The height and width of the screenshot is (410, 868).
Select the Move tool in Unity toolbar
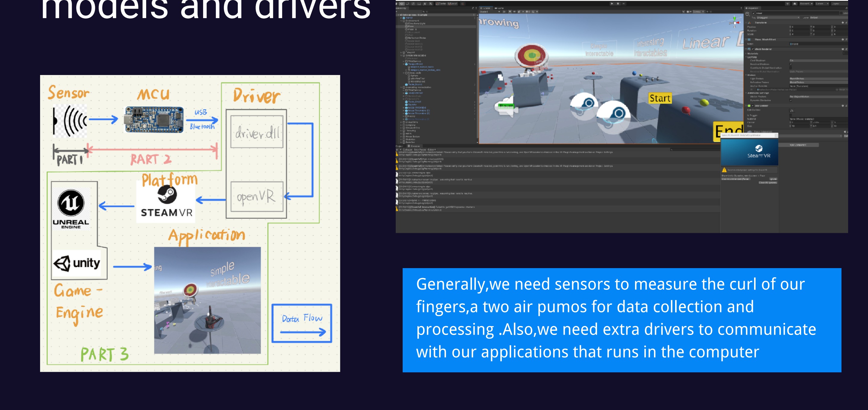[x=402, y=4]
